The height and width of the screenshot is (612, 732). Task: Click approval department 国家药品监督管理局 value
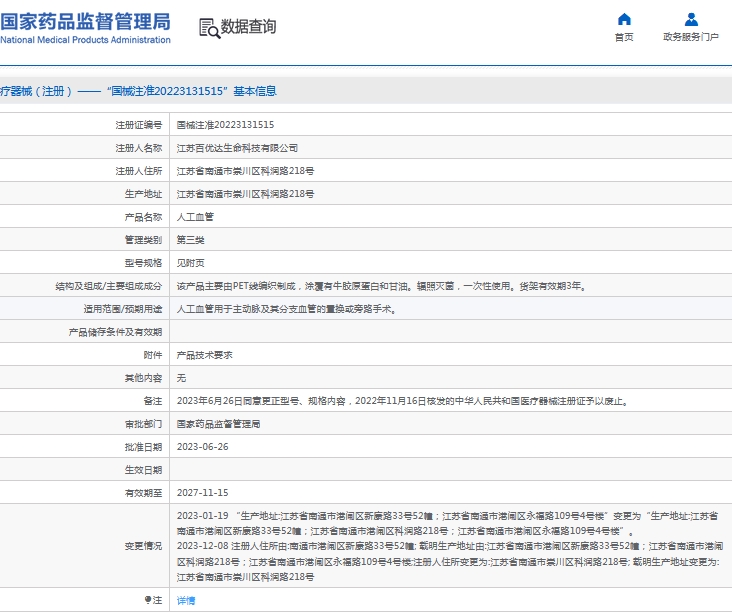(x=218, y=424)
